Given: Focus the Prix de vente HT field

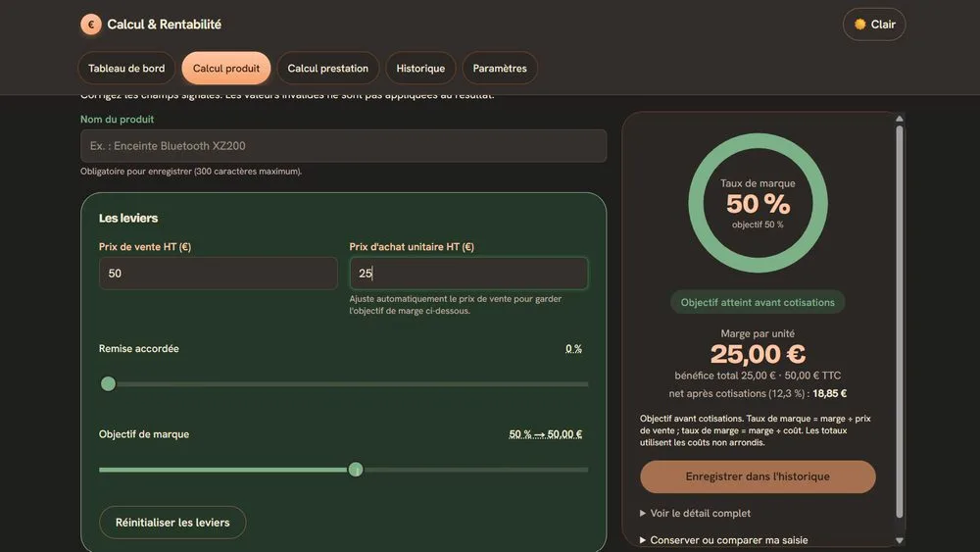Looking at the screenshot, I should pyautogui.click(x=219, y=274).
